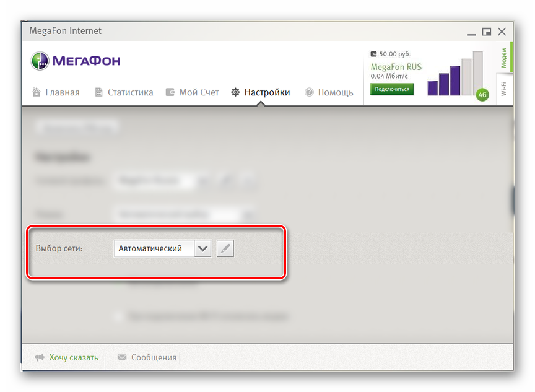Click the 50.00 руб. balance text
This screenshot has width=535, height=392.
click(395, 54)
